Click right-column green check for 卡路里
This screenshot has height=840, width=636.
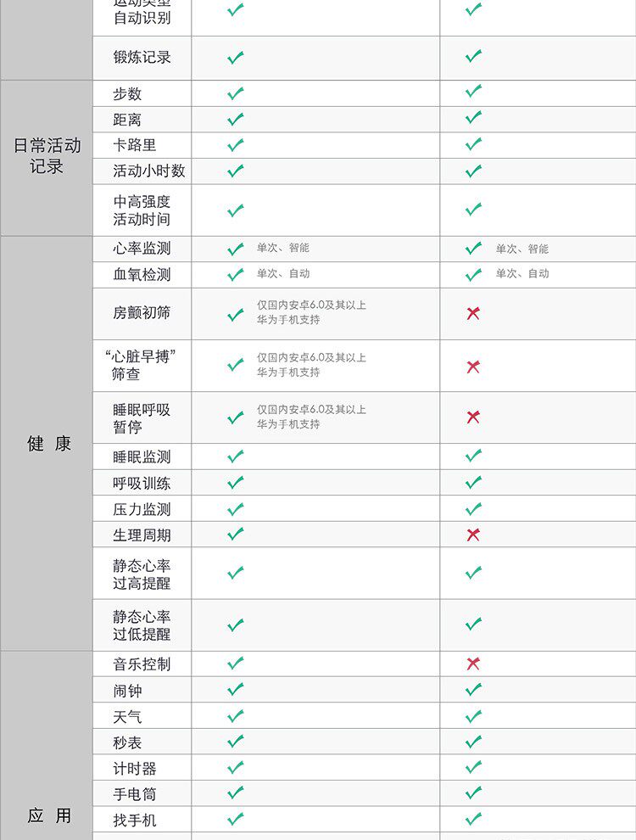point(473,144)
